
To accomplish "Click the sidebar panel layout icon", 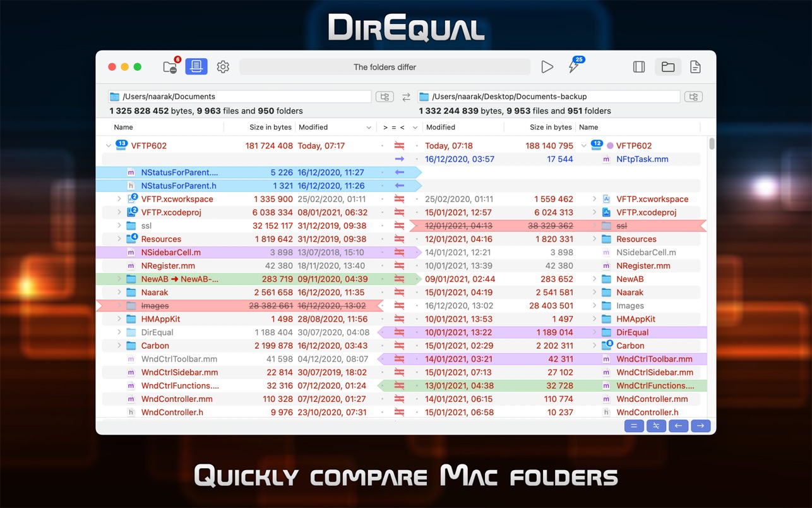I will (639, 67).
